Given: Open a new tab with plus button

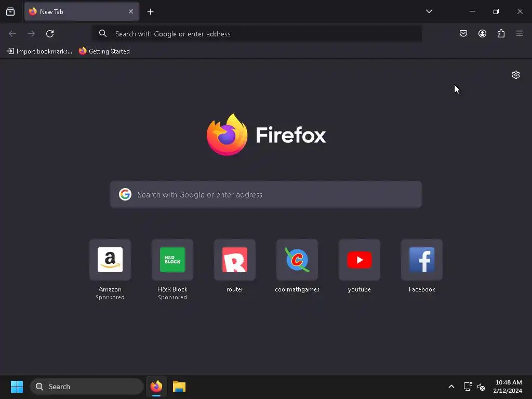Looking at the screenshot, I should (150, 12).
